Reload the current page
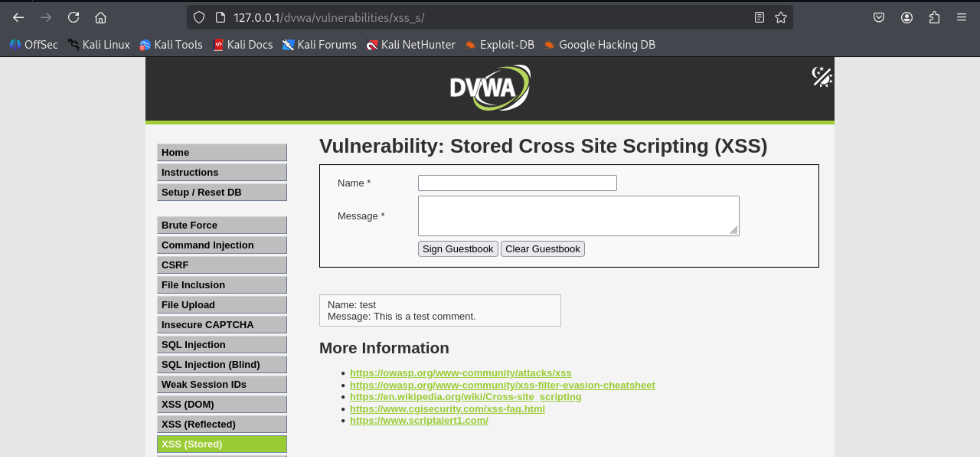This screenshot has width=980, height=457. point(73,18)
